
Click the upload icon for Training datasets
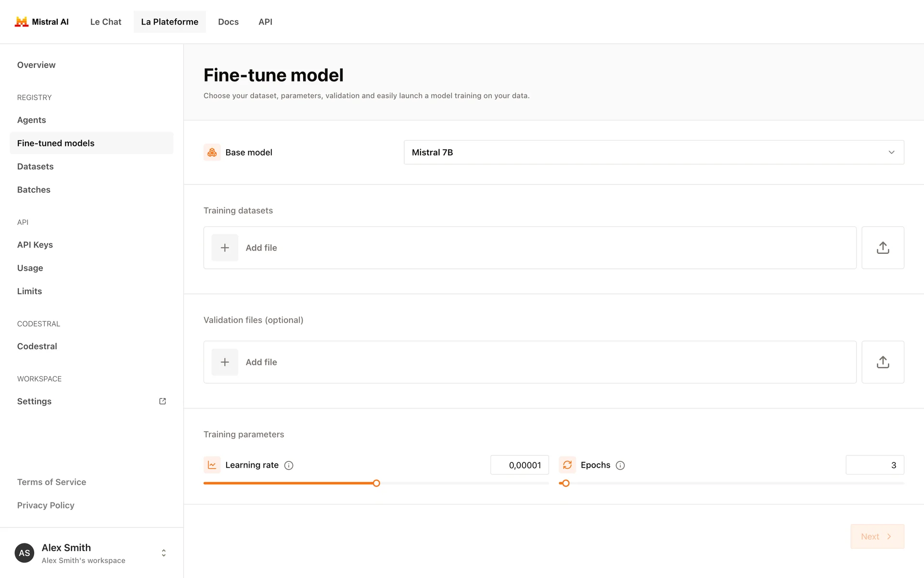(x=883, y=248)
